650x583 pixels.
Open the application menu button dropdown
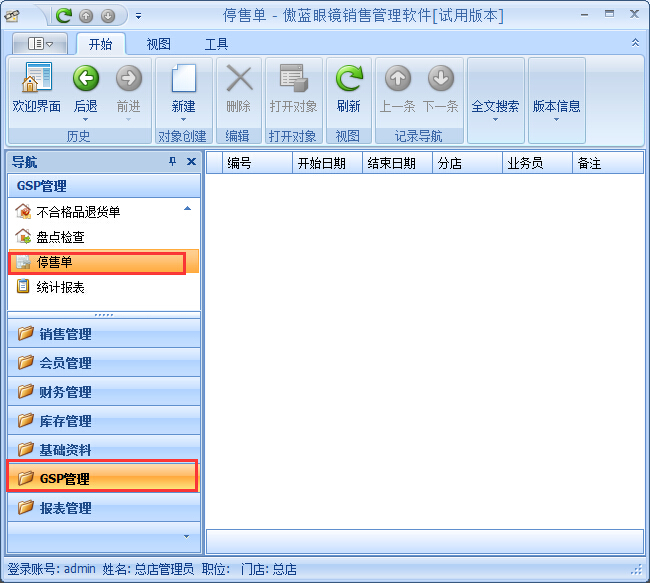(40, 44)
